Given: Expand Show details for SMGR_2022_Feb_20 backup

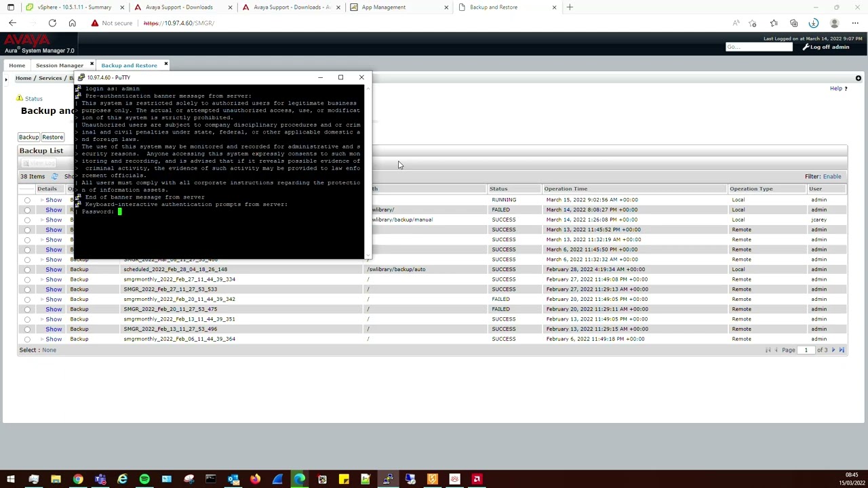Looking at the screenshot, I should (x=53, y=309).
